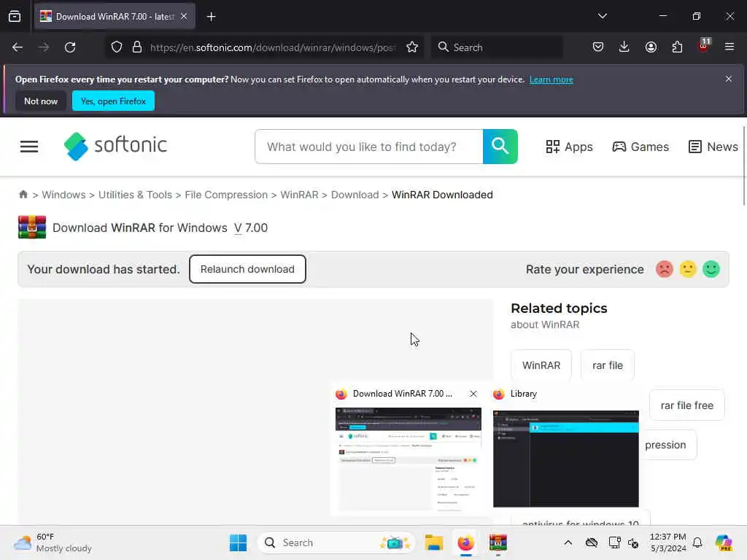This screenshot has width=747, height=560.
Task: Open the Firefox account icon
Action: click(651, 47)
